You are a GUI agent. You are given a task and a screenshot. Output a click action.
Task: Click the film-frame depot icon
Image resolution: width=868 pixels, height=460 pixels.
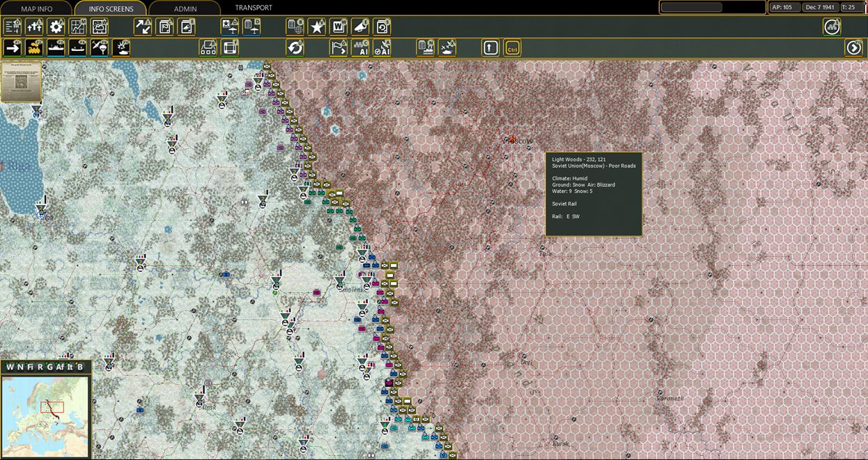click(x=230, y=47)
